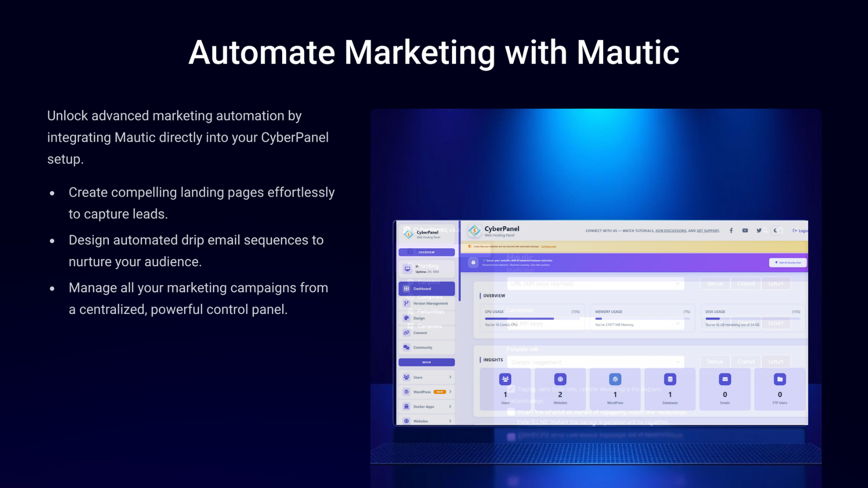Click Configure now in the backup warning
Image resolution: width=868 pixels, height=488 pixels.
549,247
